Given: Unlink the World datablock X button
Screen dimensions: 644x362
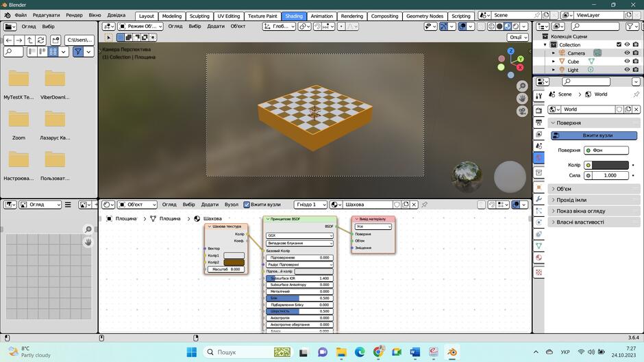Looking at the screenshot, I should [x=636, y=109].
